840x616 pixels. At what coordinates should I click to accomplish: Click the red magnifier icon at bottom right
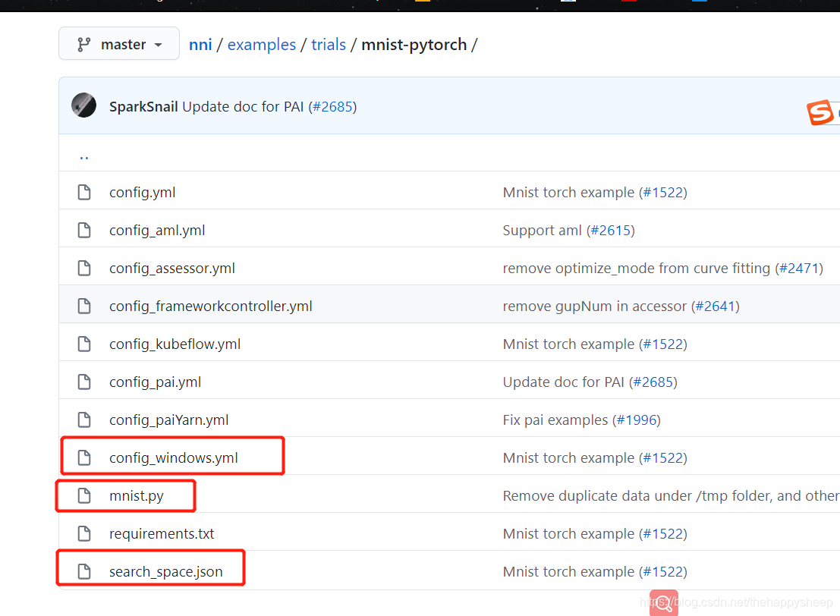click(662, 602)
